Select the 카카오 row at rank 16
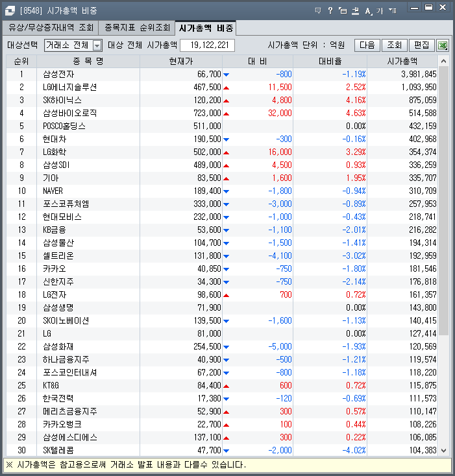The width and height of the screenshot is (455, 476). [x=222, y=269]
